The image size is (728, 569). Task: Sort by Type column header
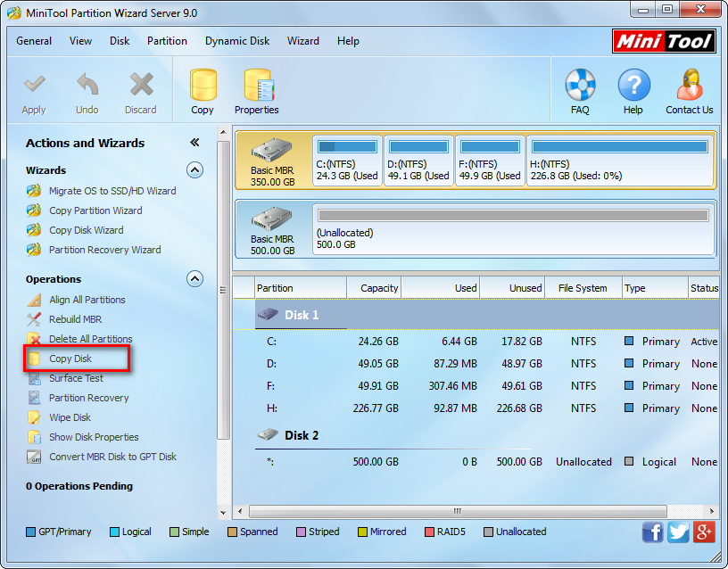point(655,288)
